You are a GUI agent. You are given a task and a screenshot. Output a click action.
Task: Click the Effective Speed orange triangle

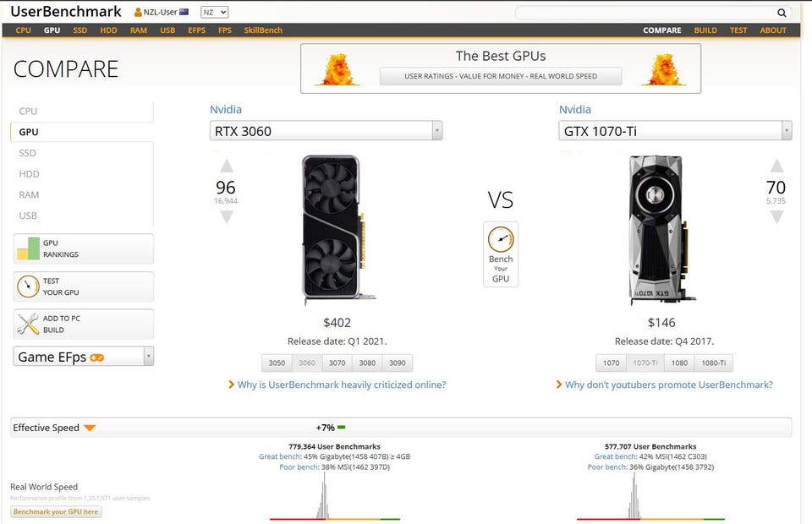tap(90, 428)
